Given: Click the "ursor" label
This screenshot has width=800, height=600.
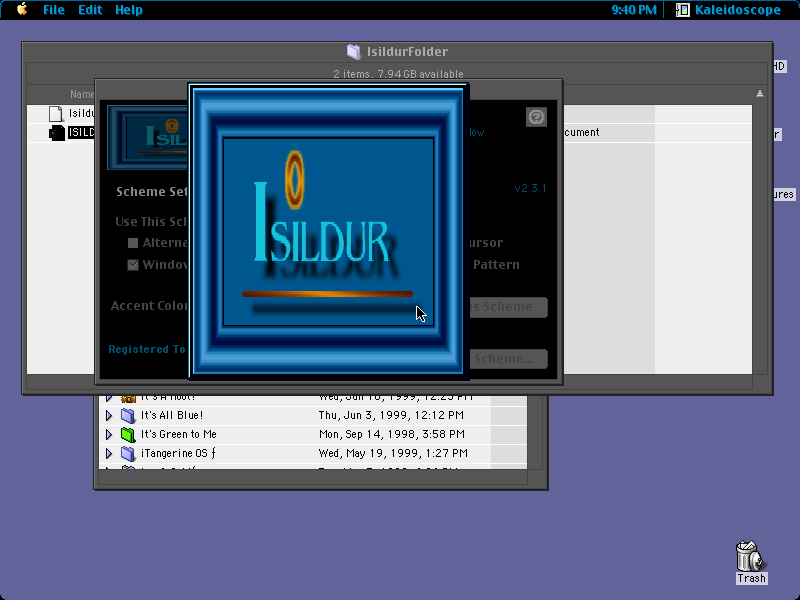Looking at the screenshot, I should 486,243.
